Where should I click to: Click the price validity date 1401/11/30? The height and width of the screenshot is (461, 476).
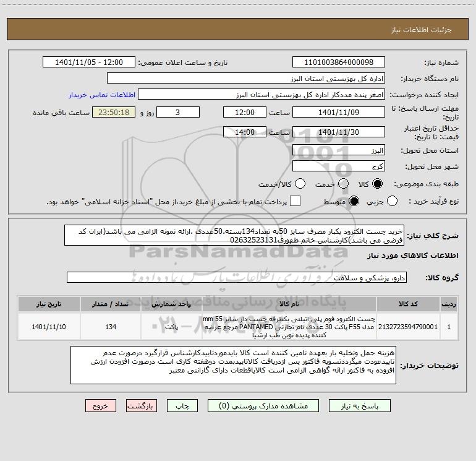[x=339, y=132]
